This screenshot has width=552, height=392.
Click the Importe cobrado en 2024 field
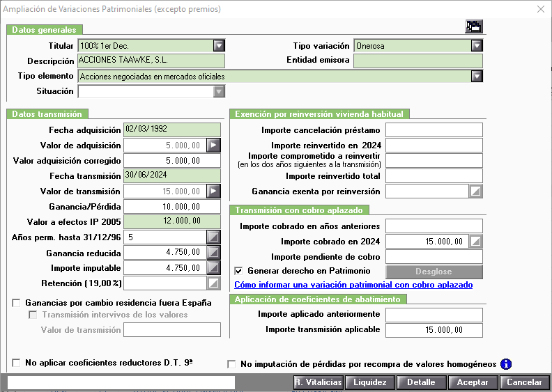[x=427, y=242]
